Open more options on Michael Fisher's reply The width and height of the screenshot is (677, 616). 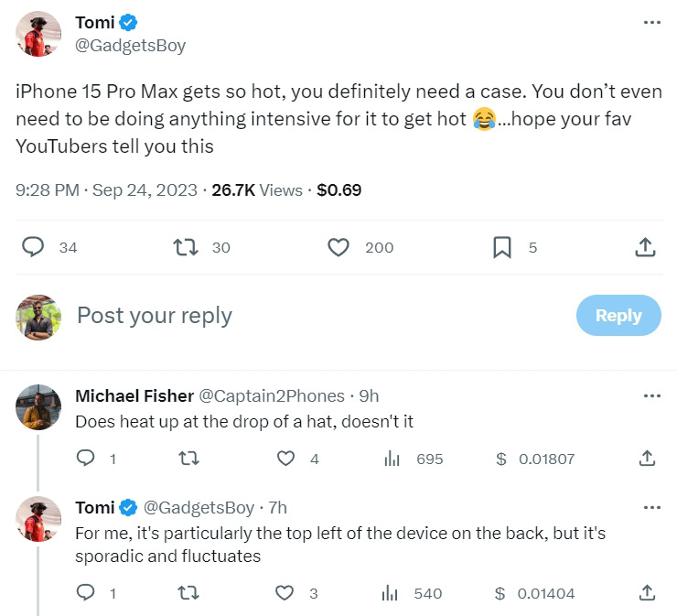point(651,396)
